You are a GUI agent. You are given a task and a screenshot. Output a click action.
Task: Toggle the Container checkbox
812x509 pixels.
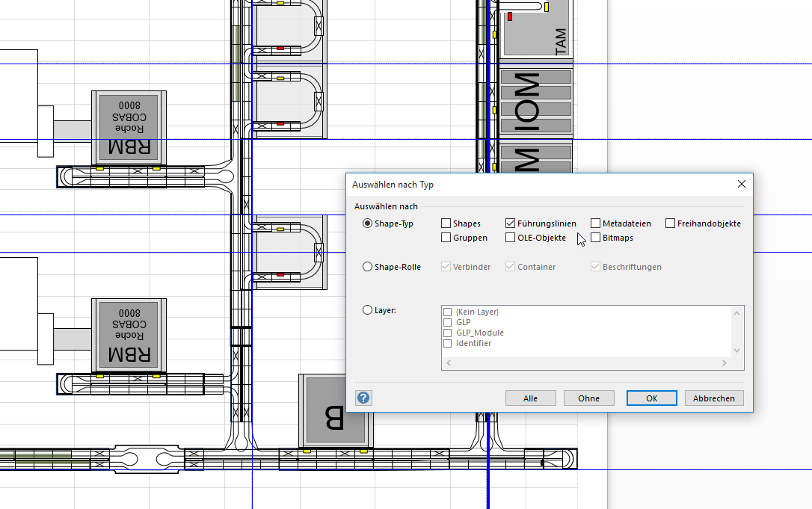tap(510, 267)
